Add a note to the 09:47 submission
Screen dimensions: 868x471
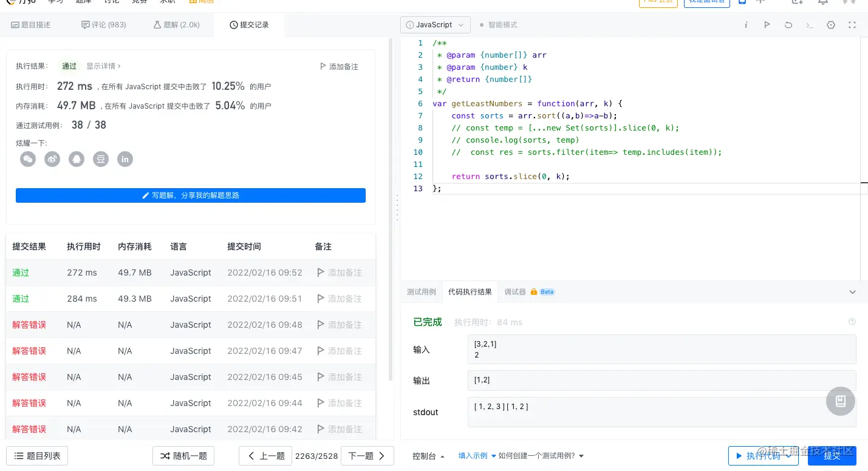[339, 351]
